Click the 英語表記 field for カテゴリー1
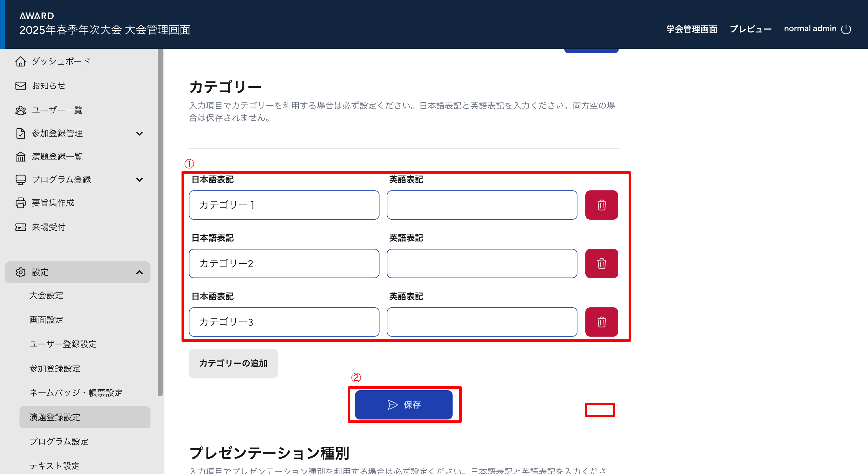 (x=482, y=205)
